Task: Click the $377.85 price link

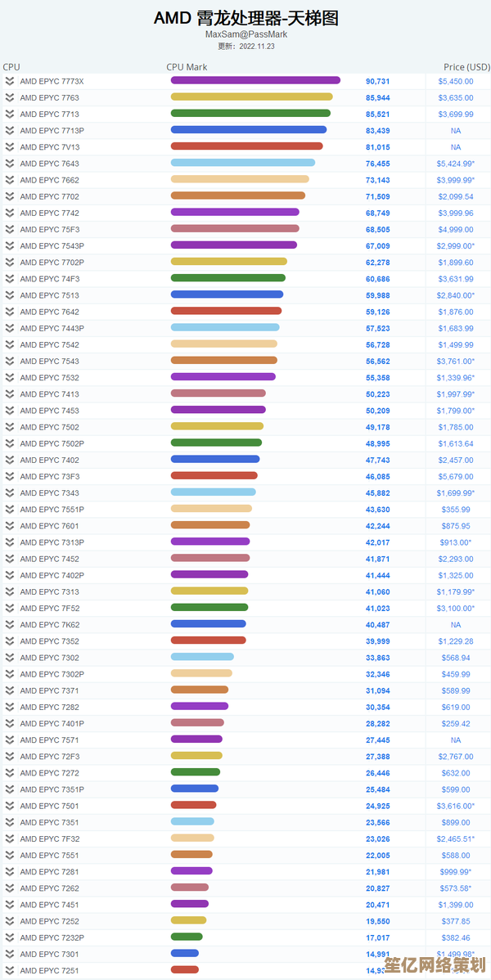Action: [x=455, y=920]
